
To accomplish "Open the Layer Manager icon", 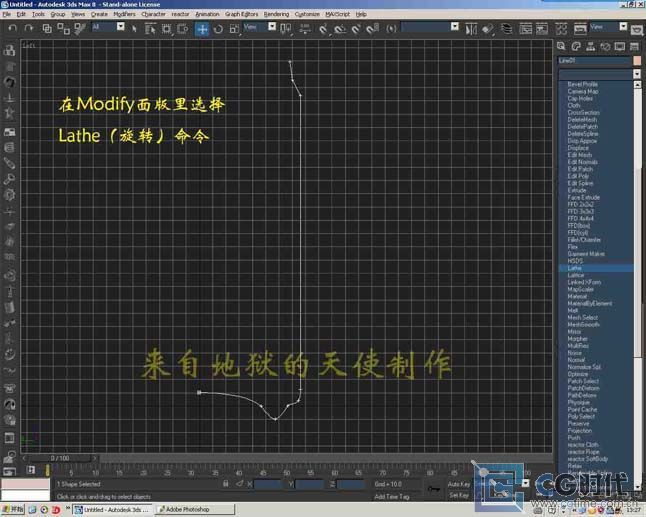I will [x=506, y=29].
